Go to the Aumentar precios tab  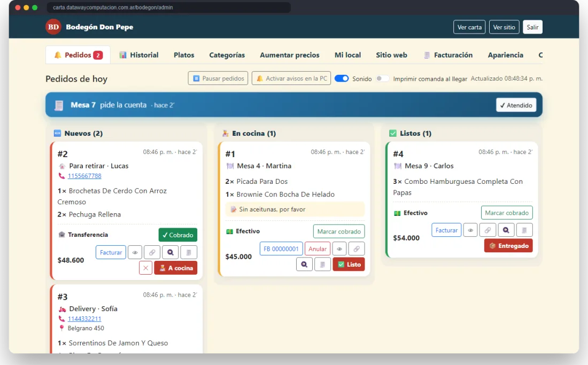pyautogui.click(x=290, y=55)
